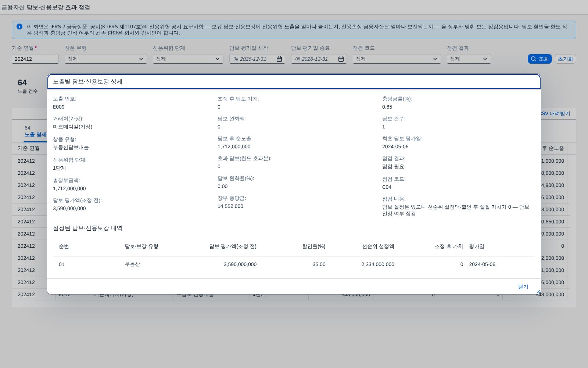
Task: Click the 할인율(%) column header
Action: 313,246
